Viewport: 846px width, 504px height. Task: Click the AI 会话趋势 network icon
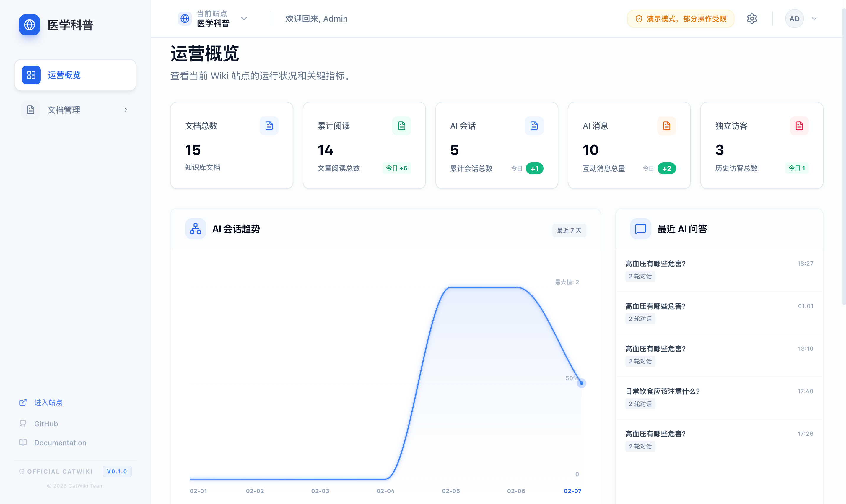click(196, 229)
